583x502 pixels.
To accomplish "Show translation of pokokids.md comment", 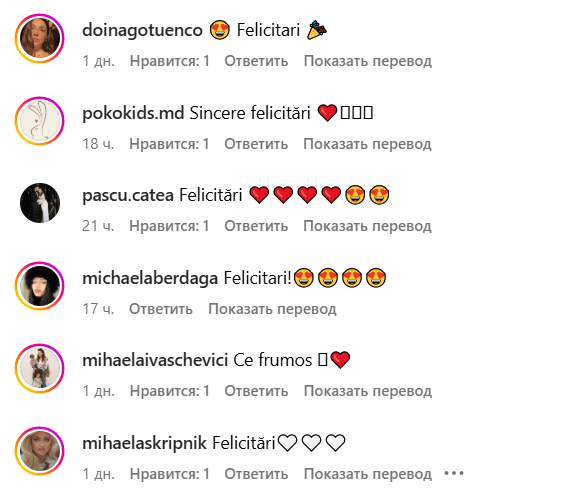I will [367, 144].
